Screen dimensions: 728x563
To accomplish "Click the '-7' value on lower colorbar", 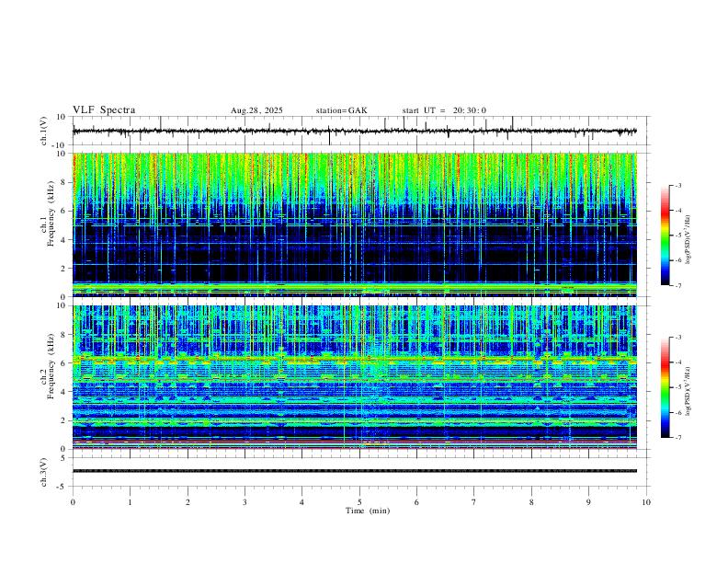I will [x=677, y=438].
